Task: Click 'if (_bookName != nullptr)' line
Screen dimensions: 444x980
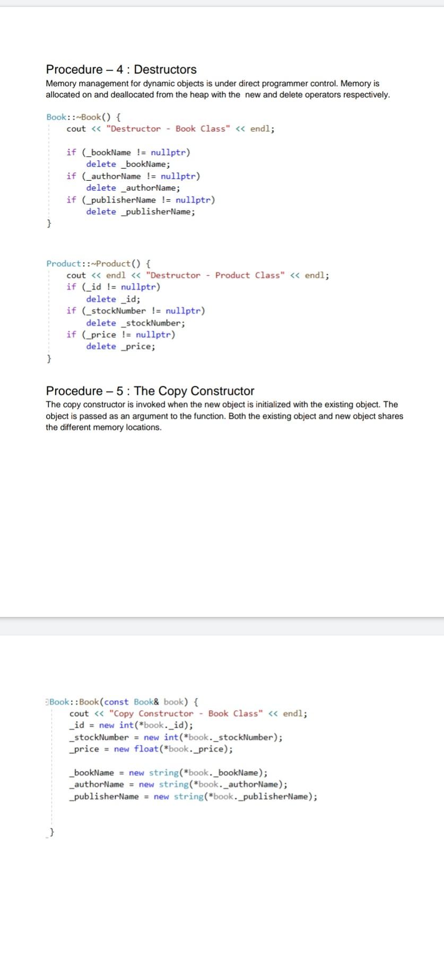Action: (128, 153)
